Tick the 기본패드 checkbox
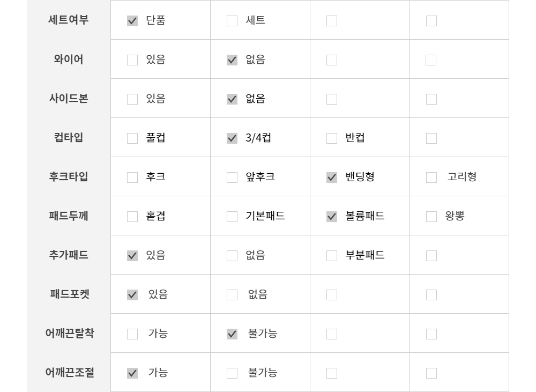The width and height of the screenshot is (536, 392). pyautogui.click(x=232, y=217)
